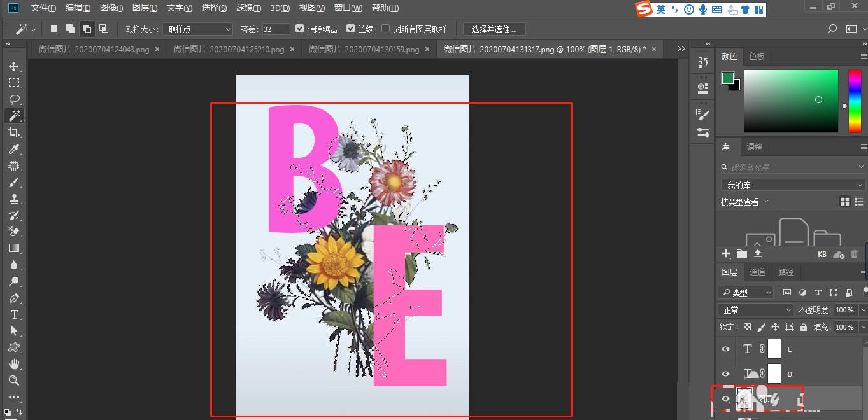Viewport: 868px width, 420px height.
Task: Open the 滤镜 (Filter) menu
Action: click(248, 8)
